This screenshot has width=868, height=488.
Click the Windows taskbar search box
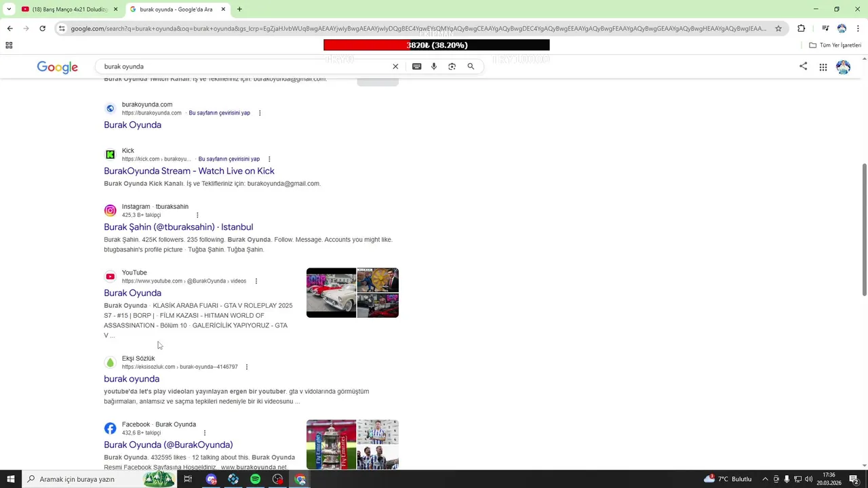click(x=91, y=479)
